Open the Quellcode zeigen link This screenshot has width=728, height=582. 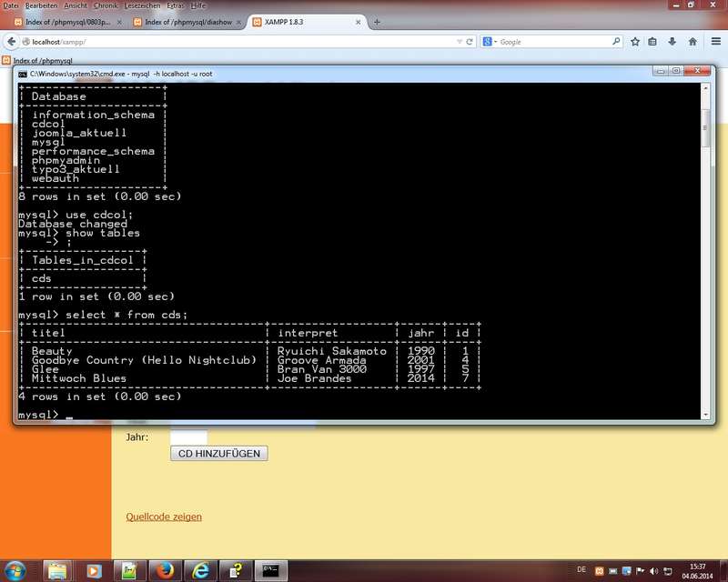point(164,517)
